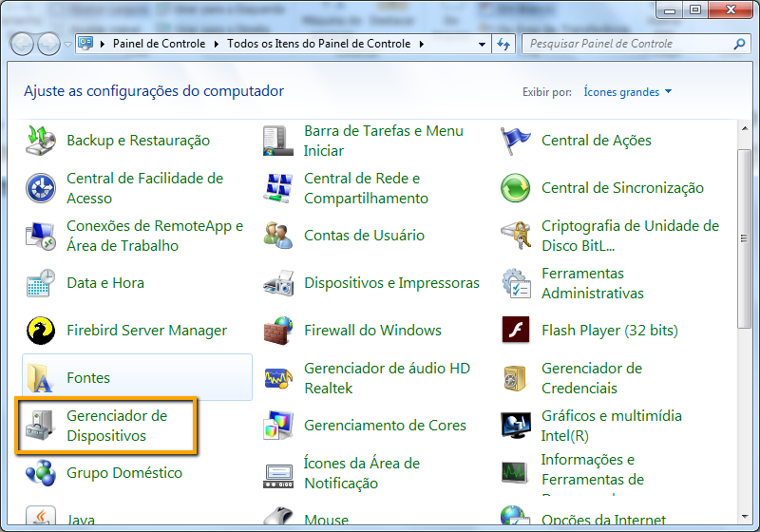Open the recent pages dropdown beside navigation arrows
Screen dimensions: 760x532
point(67,44)
